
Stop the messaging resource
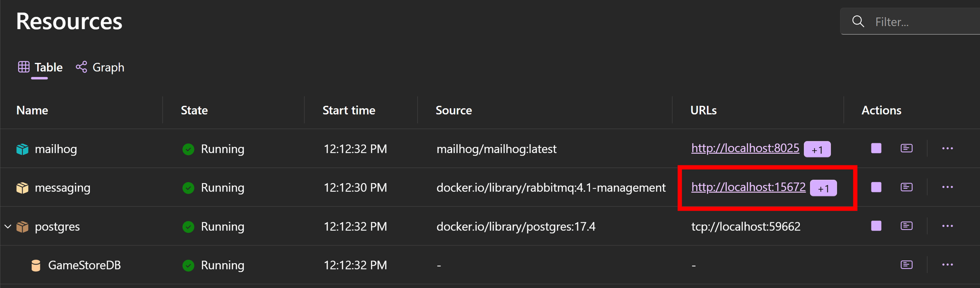[x=876, y=187]
